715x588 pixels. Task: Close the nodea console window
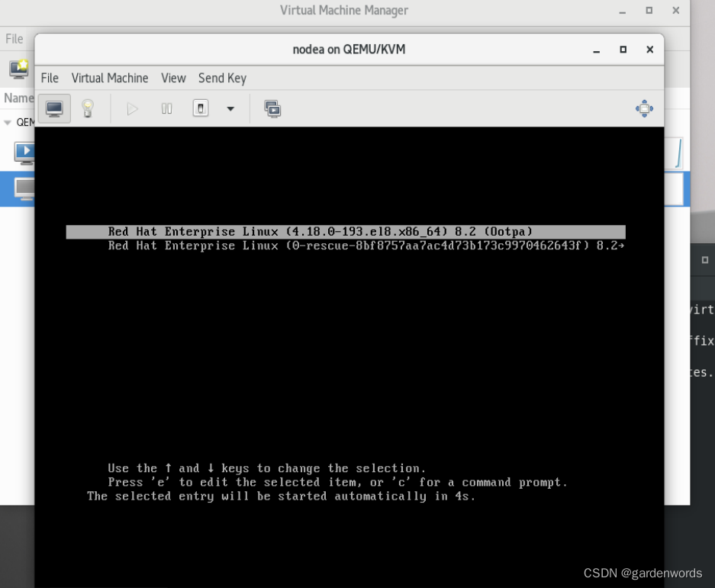click(x=650, y=50)
